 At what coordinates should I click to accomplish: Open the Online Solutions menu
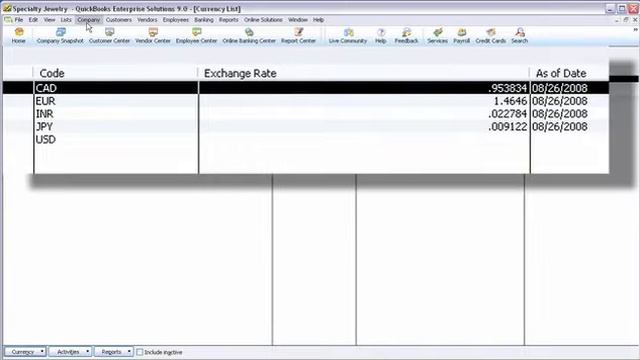pos(263,20)
